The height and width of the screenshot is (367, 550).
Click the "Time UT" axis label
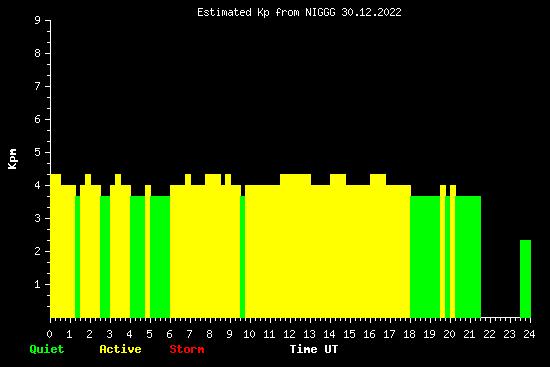coord(314,349)
